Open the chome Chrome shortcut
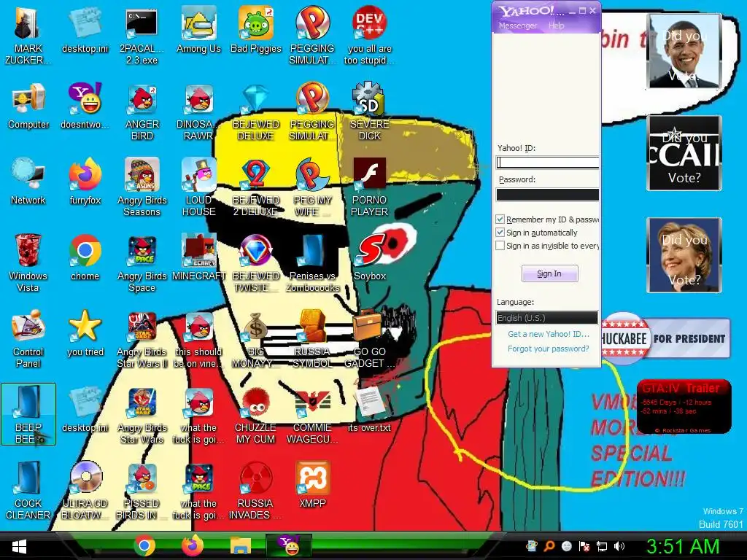 [x=85, y=257]
